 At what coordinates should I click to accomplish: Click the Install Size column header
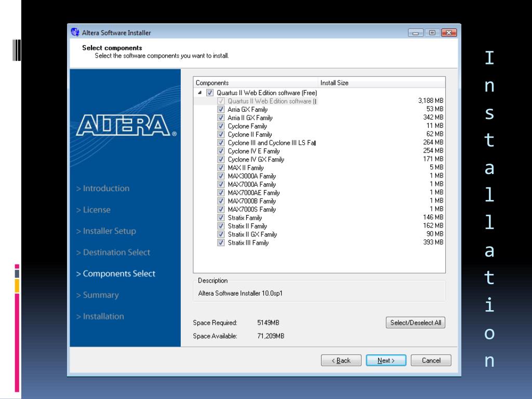click(x=381, y=83)
